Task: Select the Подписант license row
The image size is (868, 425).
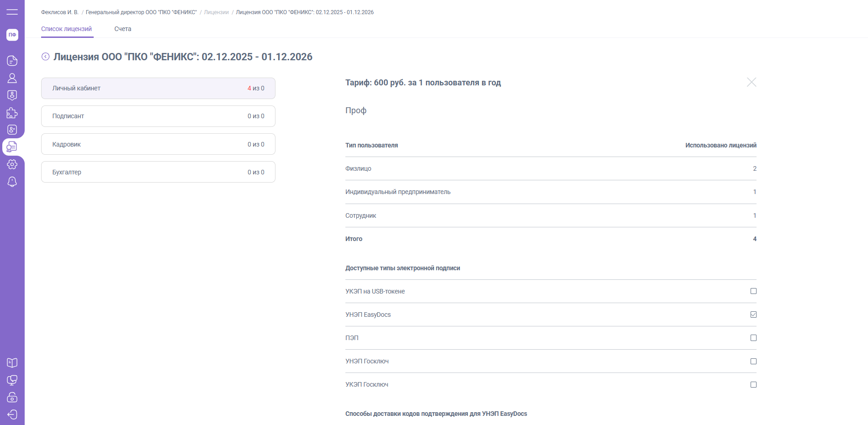Action: click(158, 116)
